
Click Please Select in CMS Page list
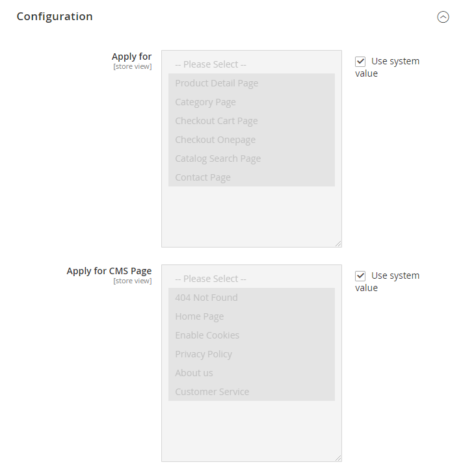point(211,279)
